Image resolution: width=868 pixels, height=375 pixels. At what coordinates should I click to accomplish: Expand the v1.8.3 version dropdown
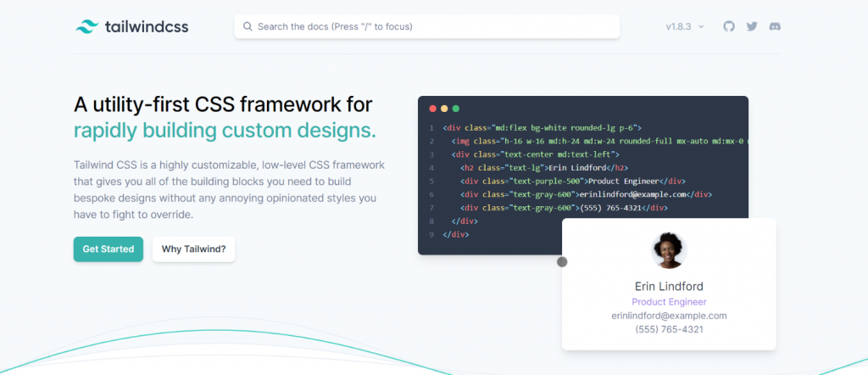[685, 26]
